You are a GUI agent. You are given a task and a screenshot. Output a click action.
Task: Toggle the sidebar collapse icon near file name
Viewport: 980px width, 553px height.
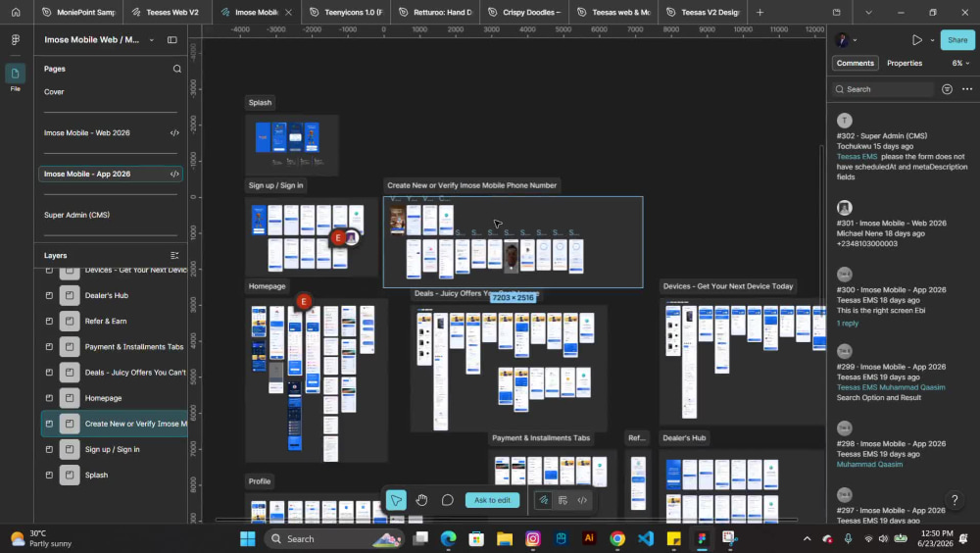click(x=171, y=39)
